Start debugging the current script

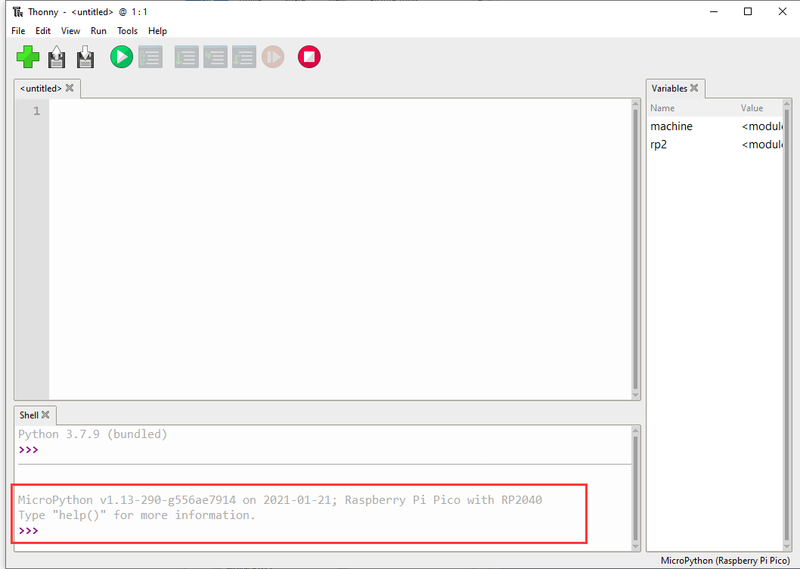[x=151, y=57]
